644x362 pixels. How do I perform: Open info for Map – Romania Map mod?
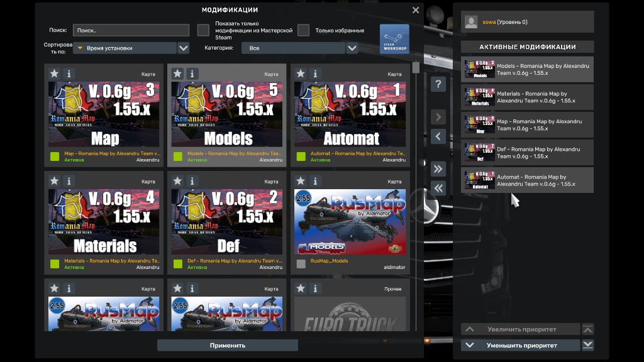point(69,74)
